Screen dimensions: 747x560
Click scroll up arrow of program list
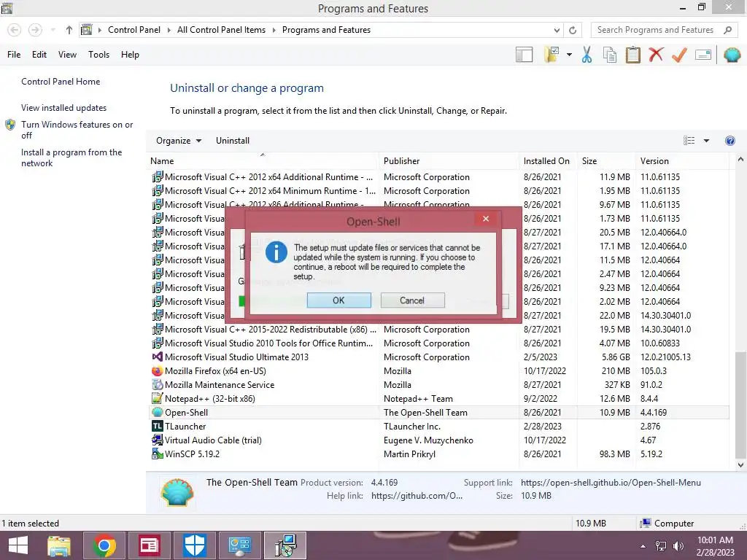pyautogui.click(x=740, y=160)
